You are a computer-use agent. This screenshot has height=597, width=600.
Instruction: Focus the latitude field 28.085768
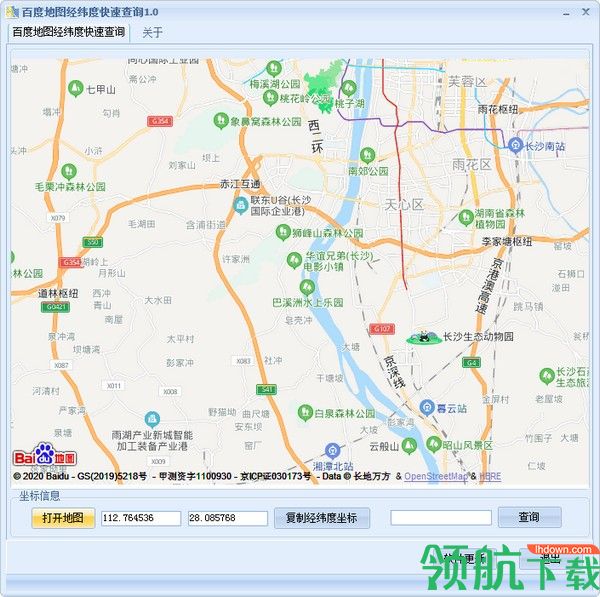pos(228,518)
